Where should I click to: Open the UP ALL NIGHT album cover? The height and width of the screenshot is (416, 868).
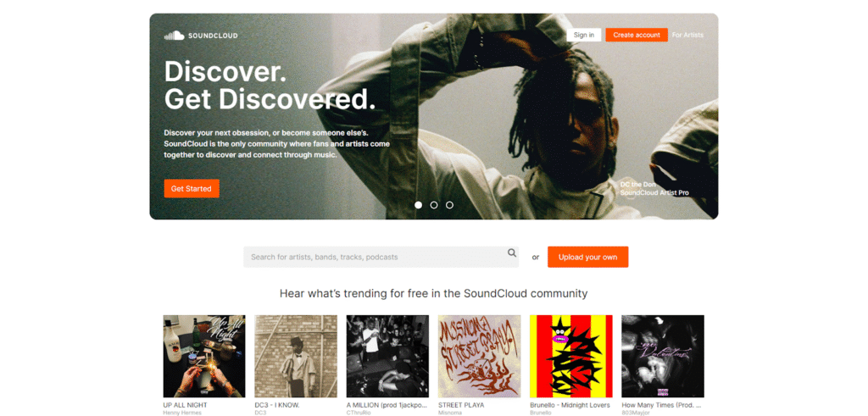(204, 356)
